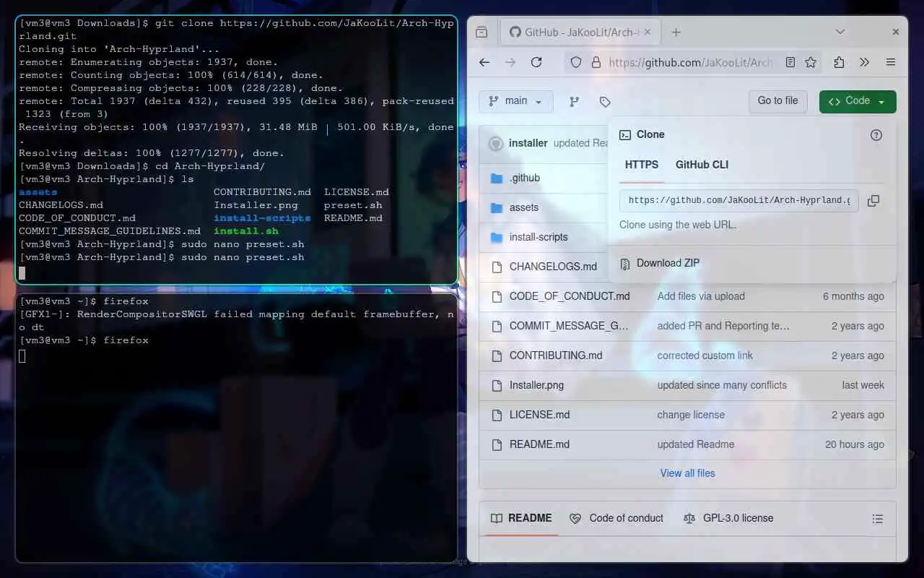
Task: Open 'added PR and Reporting' commit
Action: (723, 326)
